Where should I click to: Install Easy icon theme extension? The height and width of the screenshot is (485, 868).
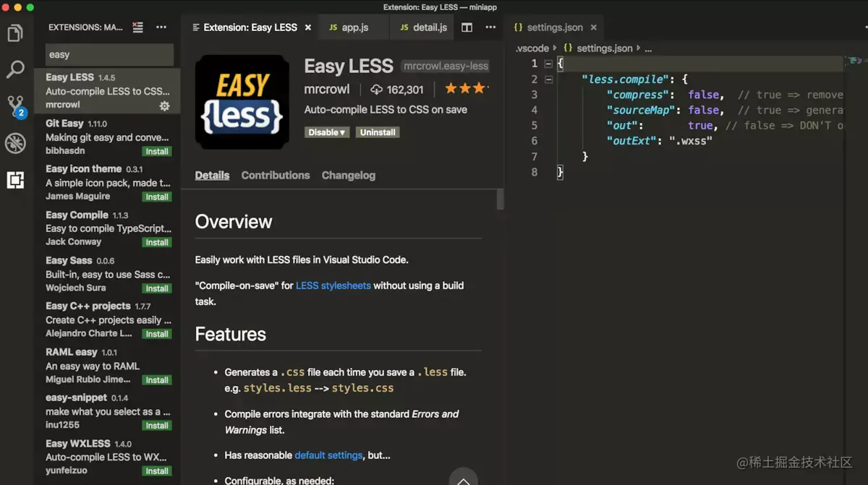click(x=157, y=197)
